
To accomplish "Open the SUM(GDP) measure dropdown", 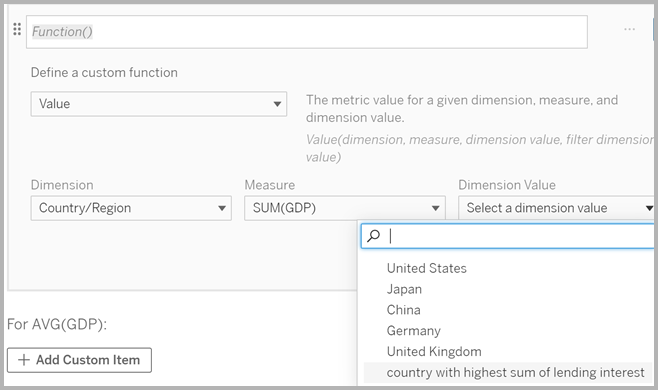I will pyautogui.click(x=345, y=208).
